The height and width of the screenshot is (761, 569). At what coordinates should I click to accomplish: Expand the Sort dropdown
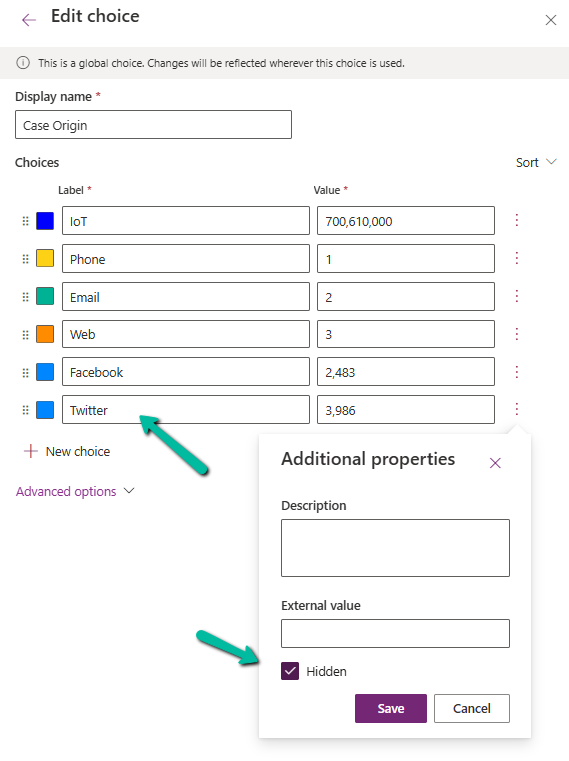536,163
